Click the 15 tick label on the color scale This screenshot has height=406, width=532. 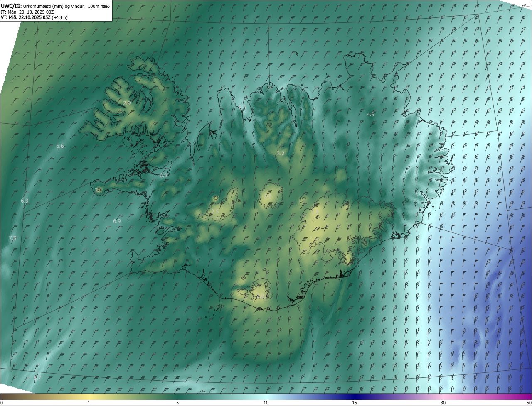point(355,403)
